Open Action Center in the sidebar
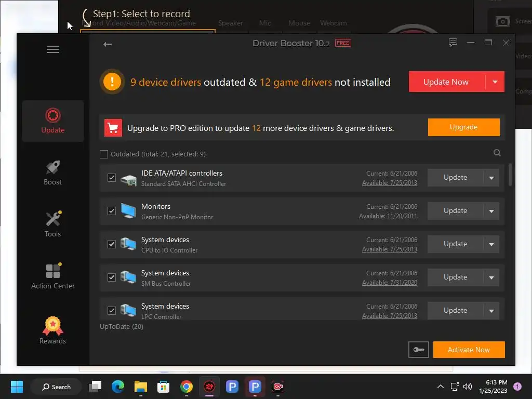Screen dimensions: 532x399 click(53, 276)
